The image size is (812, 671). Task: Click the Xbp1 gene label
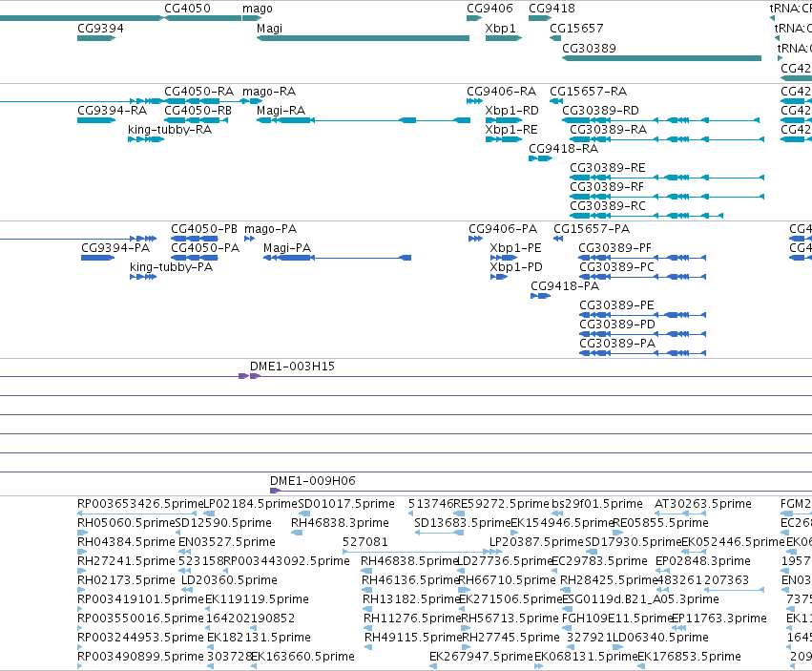pos(500,28)
